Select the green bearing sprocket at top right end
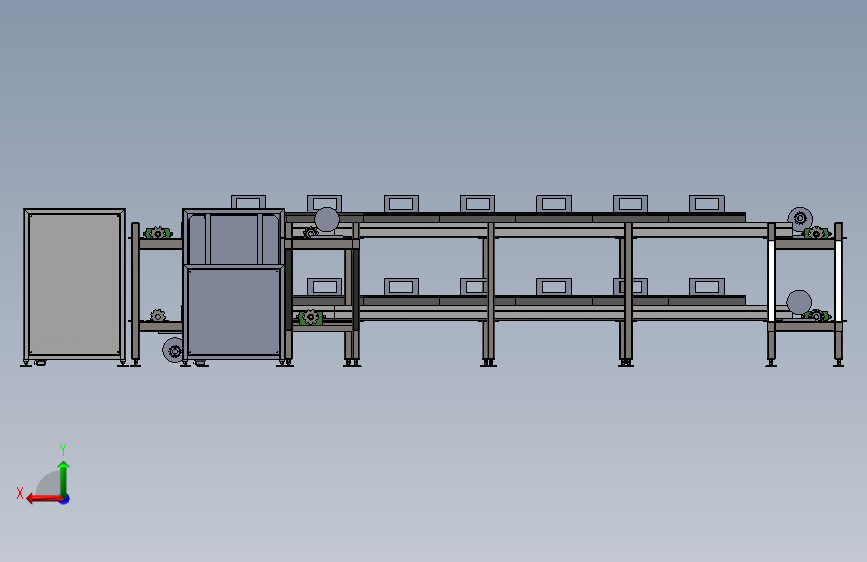 point(816,233)
